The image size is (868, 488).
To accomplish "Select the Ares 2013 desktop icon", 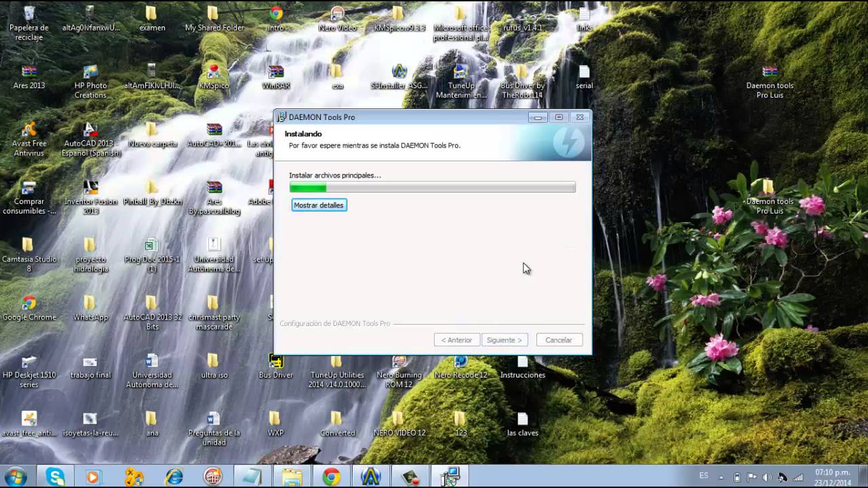I will pyautogui.click(x=29, y=77).
